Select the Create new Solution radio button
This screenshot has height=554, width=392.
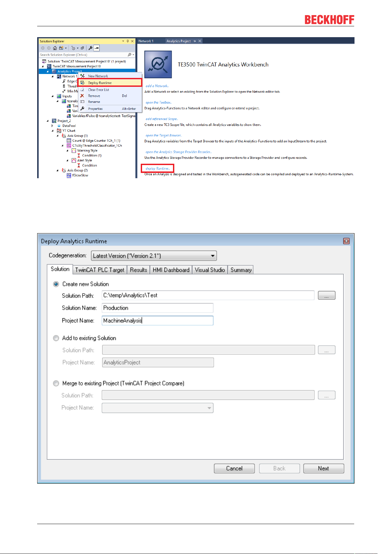pos(56,284)
